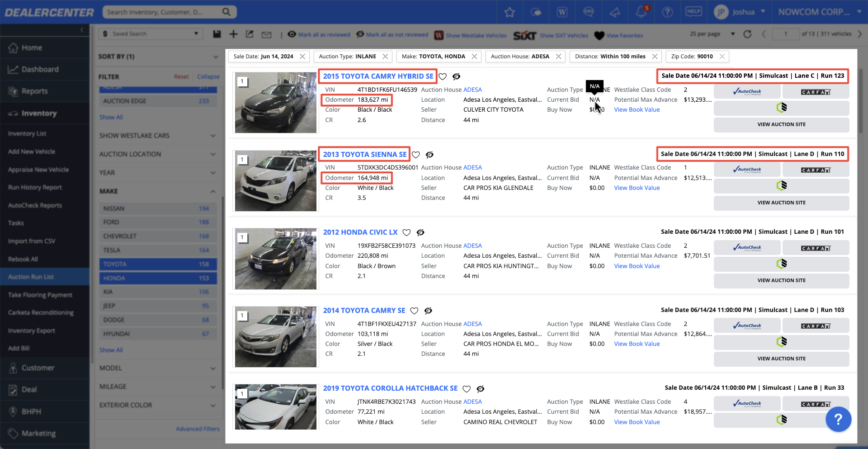This screenshot has width=868, height=449.
Task: Click the green hexagon icon for Honda Civic LX
Action: click(781, 264)
